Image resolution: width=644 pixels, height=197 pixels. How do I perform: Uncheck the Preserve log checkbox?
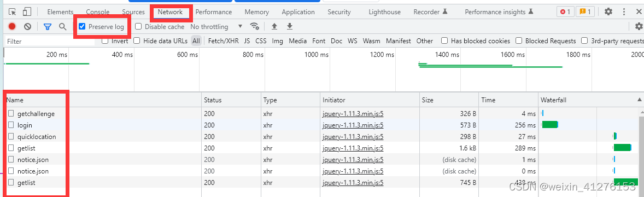[x=82, y=27]
